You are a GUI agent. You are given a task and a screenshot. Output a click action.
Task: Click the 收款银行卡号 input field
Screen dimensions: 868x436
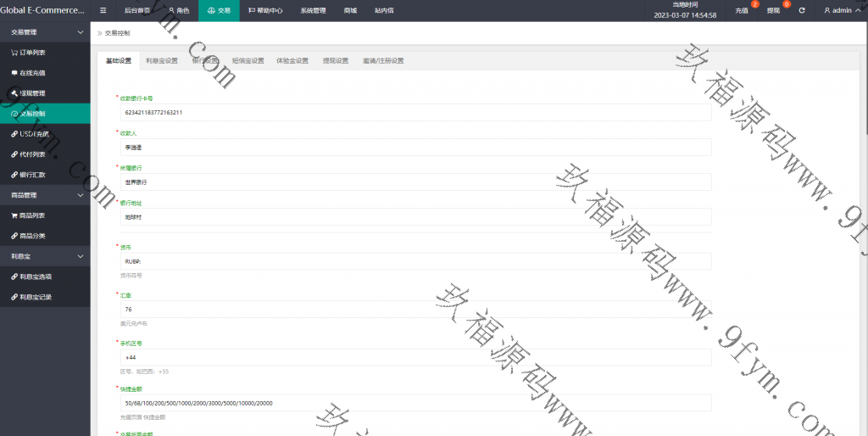pyautogui.click(x=415, y=112)
